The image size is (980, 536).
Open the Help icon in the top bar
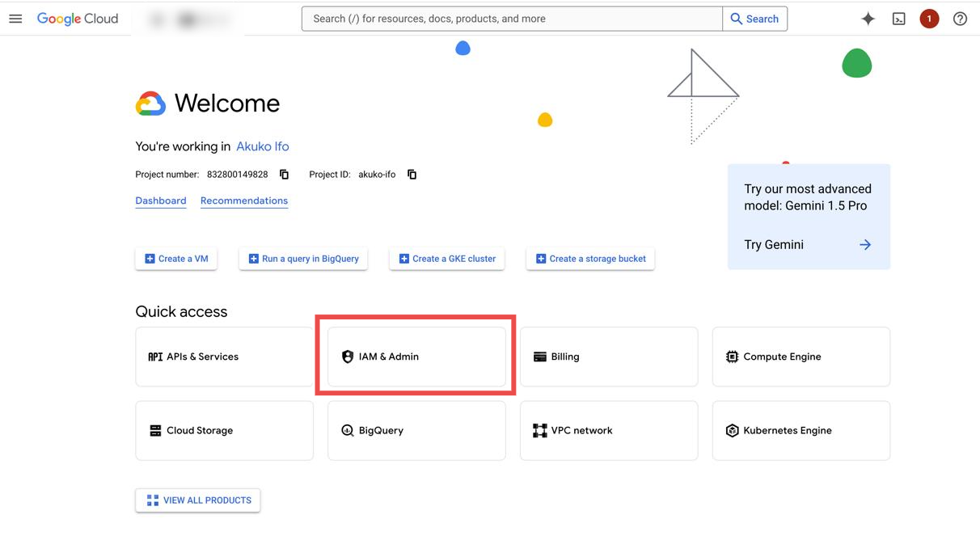[x=959, y=18]
